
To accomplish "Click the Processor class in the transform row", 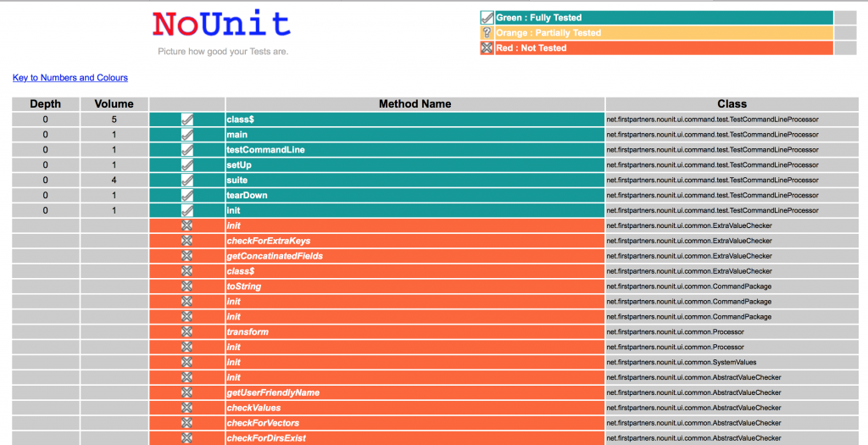I will (x=676, y=332).
